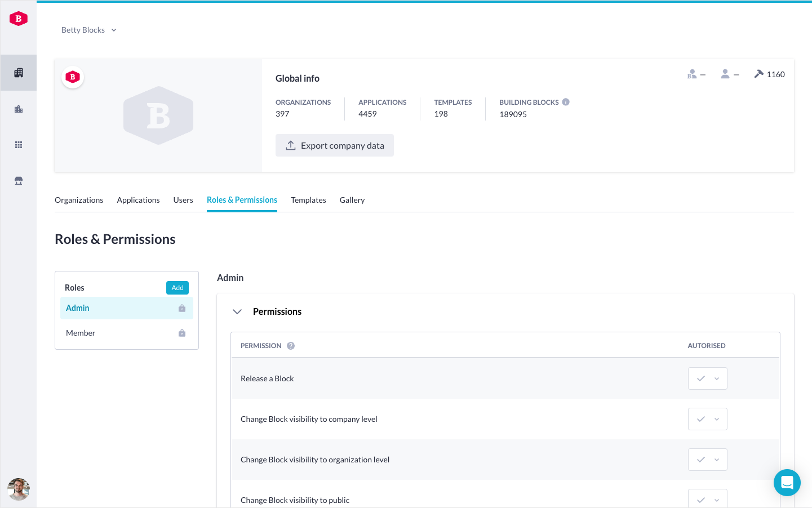Viewport: 812px width, 508px height.
Task: Click the single user stat icon
Action: pos(725,74)
